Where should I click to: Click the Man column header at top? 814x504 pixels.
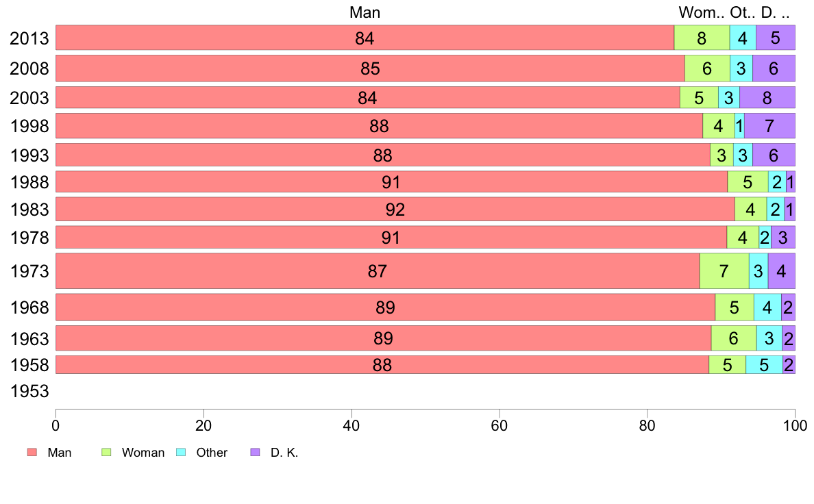click(365, 12)
